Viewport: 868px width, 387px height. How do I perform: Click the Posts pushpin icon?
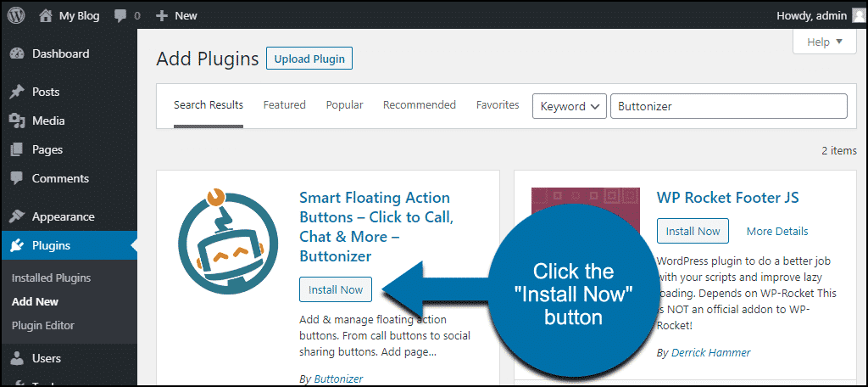click(x=17, y=92)
